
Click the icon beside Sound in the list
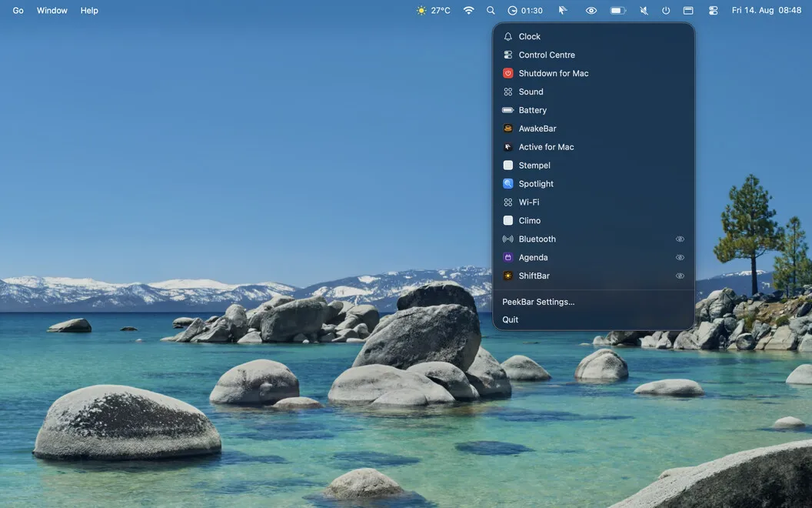[508, 92]
